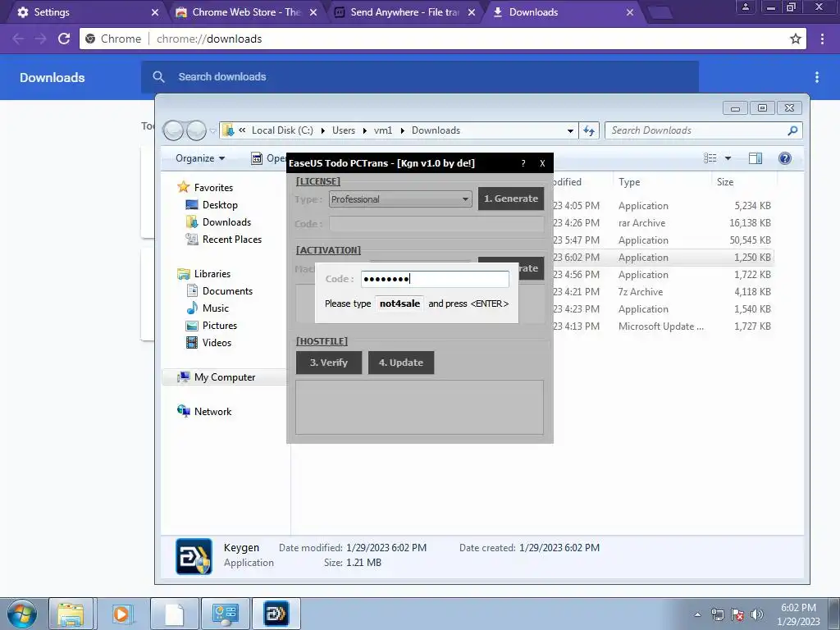840x630 pixels.
Task: Open Explorer help with the question mark icon
Action: tap(785, 158)
